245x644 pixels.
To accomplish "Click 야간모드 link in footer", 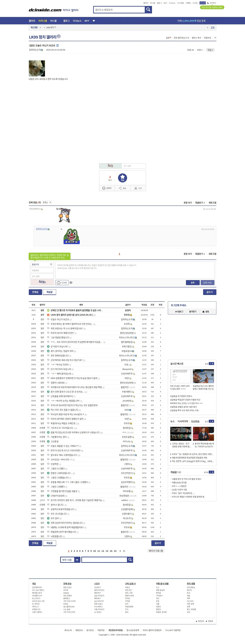I will pos(200,621).
